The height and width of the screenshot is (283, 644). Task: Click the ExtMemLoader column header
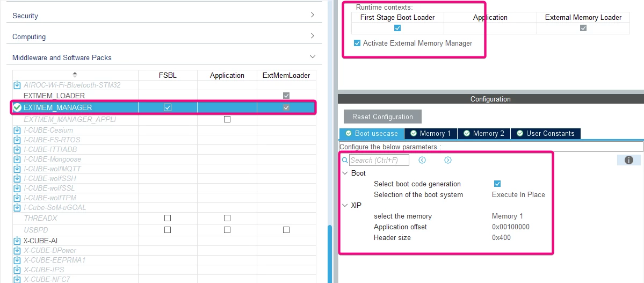(x=286, y=75)
